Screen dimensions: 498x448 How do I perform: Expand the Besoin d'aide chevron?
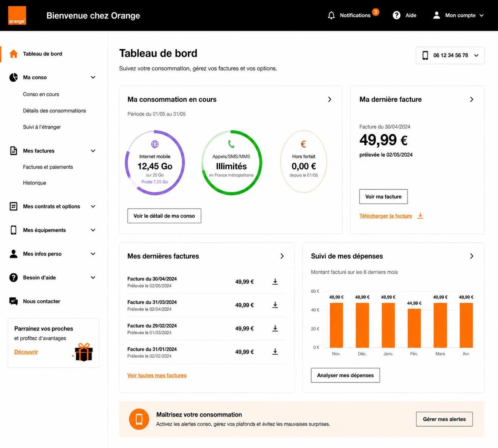coord(93,277)
